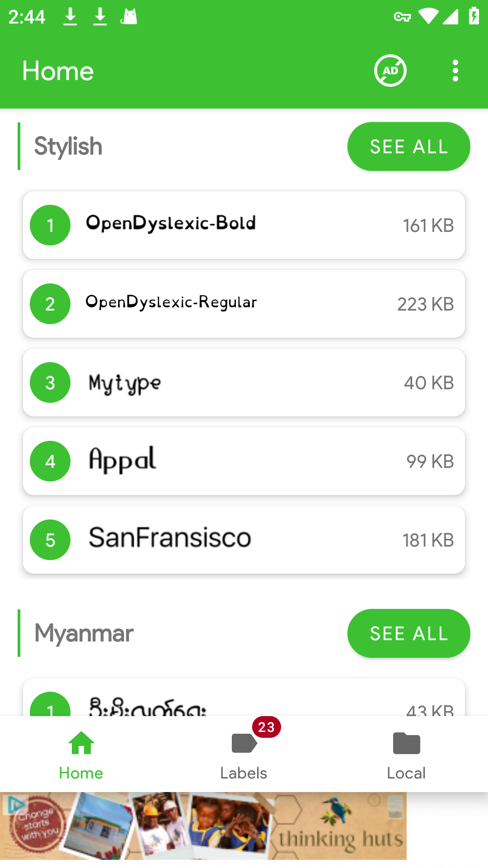See all Myanmar fonts

click(x=409, y=633)
